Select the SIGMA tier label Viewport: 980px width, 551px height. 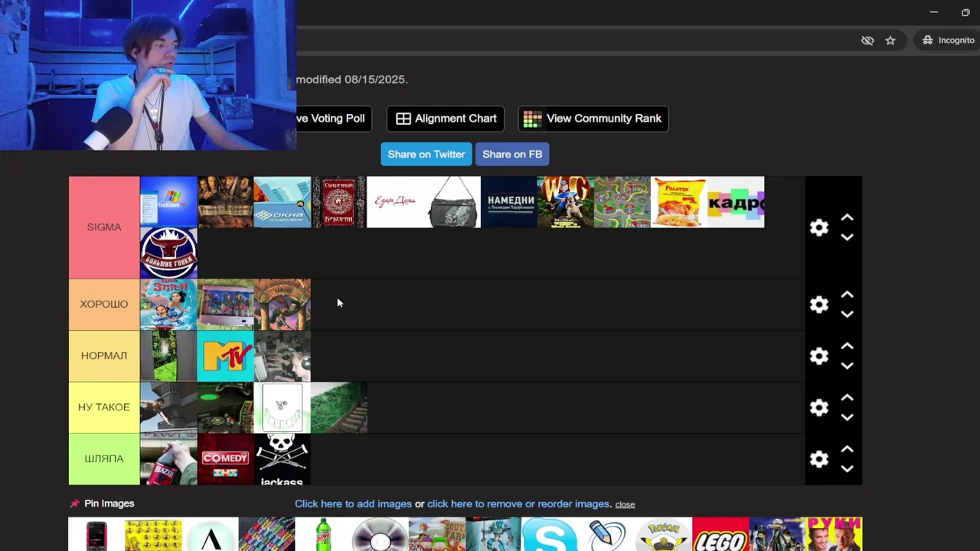[104, 227]
